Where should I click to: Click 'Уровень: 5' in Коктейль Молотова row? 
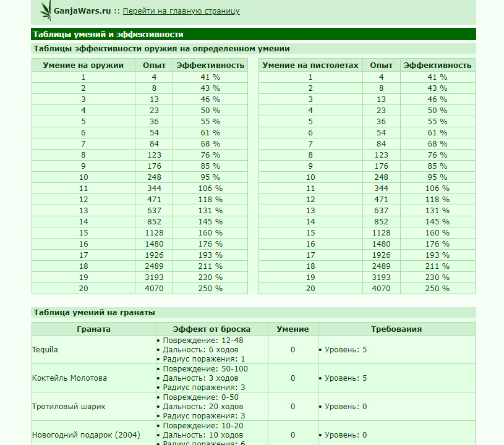[x=346, y=378]
